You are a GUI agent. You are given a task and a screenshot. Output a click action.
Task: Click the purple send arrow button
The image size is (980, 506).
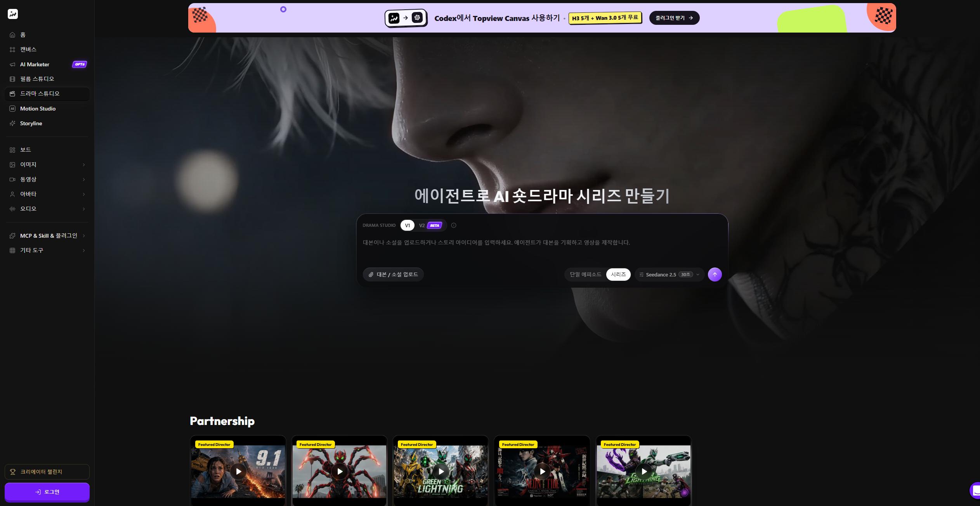click(x=715, y=275)
